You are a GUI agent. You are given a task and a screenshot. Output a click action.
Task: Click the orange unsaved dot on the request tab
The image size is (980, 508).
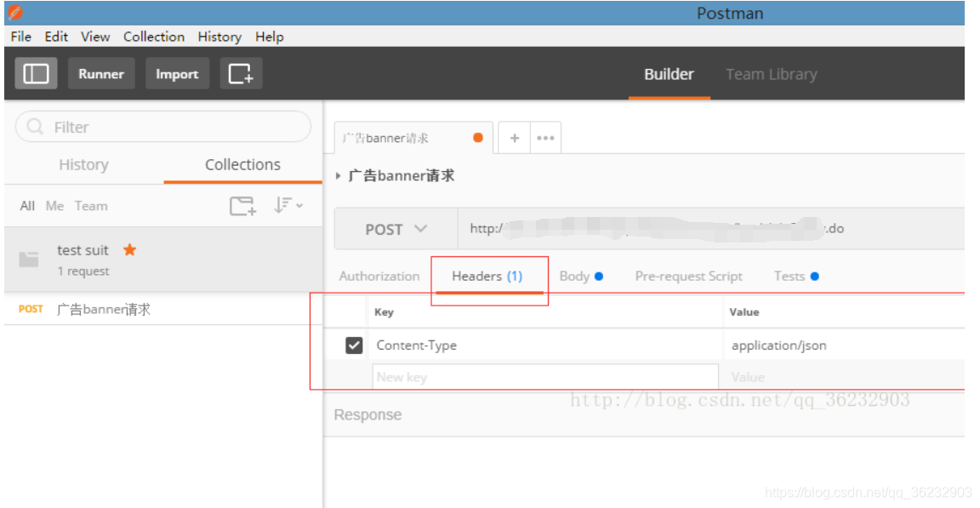coord(478,138)
